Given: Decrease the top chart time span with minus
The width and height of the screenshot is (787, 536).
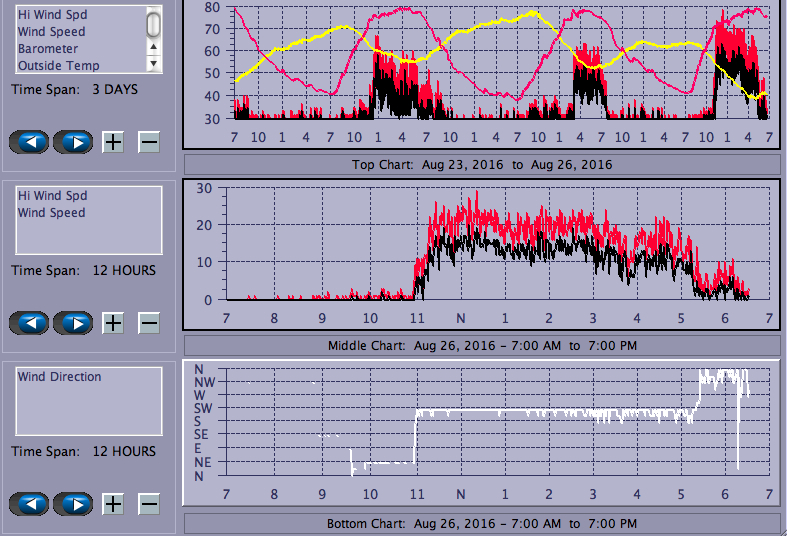Looking at the screenshot, I should point(148,141).
